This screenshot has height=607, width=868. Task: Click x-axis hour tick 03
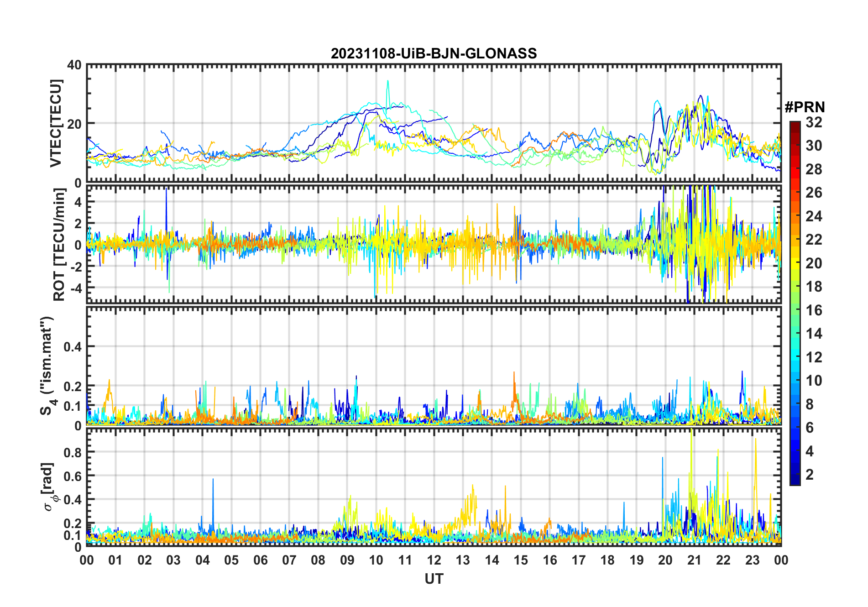(x=173, y=560)
